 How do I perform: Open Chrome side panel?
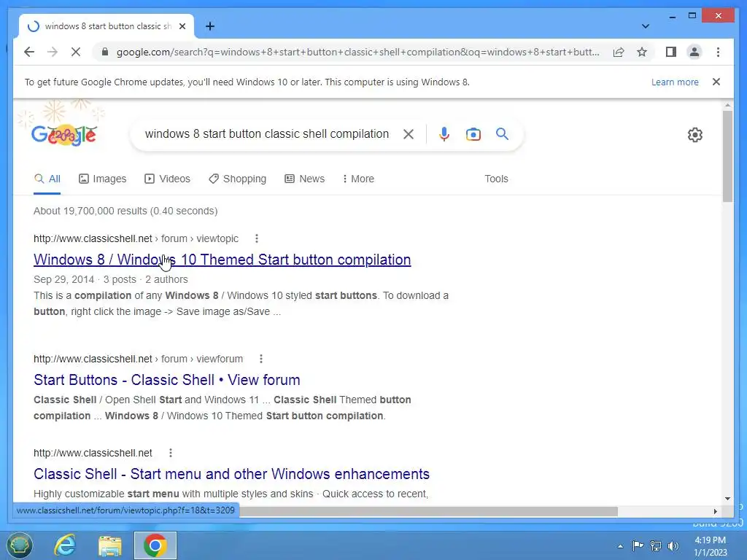click(x=671, y=52)
